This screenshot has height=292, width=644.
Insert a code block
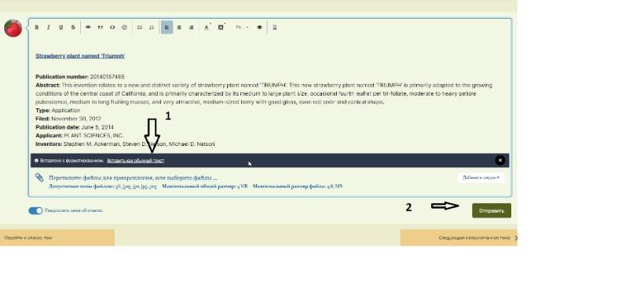[x=112, y=27]
